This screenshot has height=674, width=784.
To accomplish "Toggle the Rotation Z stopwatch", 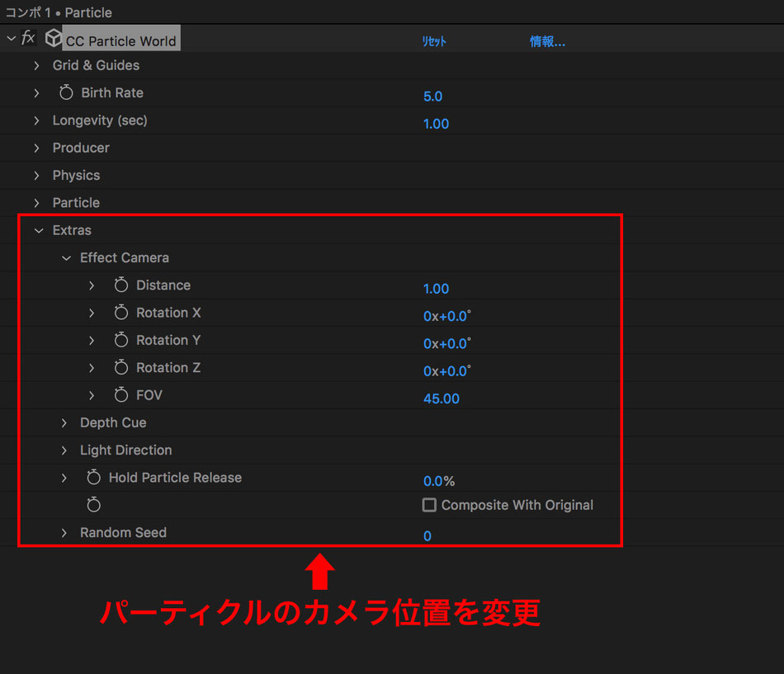I will (121, 367).
